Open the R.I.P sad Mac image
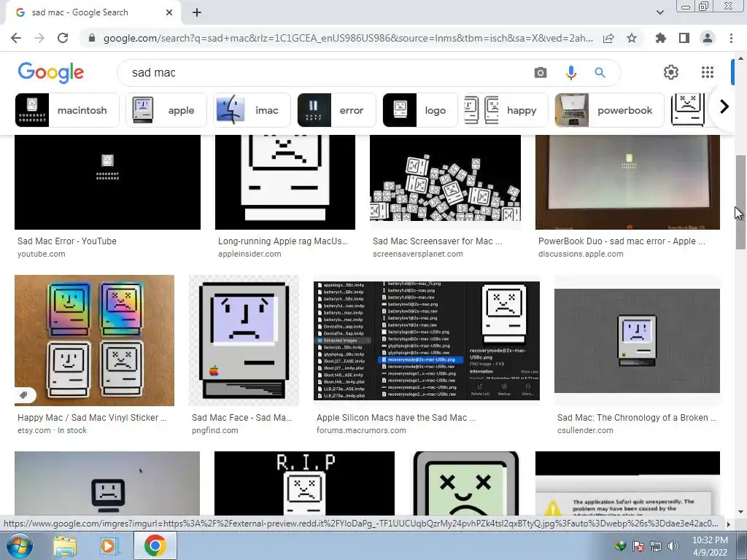The height and width of the screenshot is (560, 747). 304,483
